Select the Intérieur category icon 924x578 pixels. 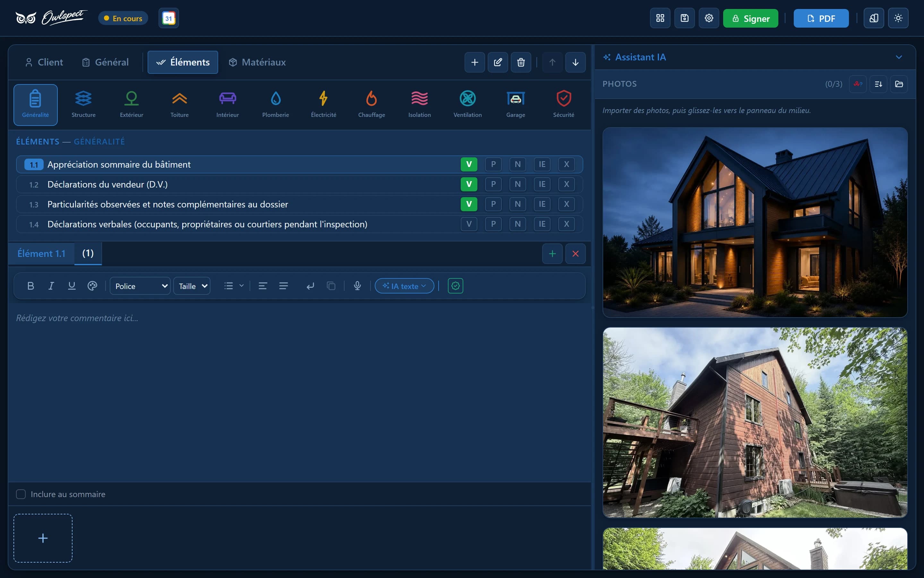click(227, 105)
